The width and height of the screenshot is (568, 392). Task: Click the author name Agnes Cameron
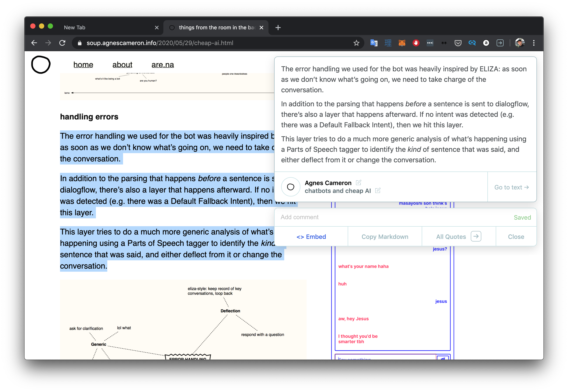(328, 183)
